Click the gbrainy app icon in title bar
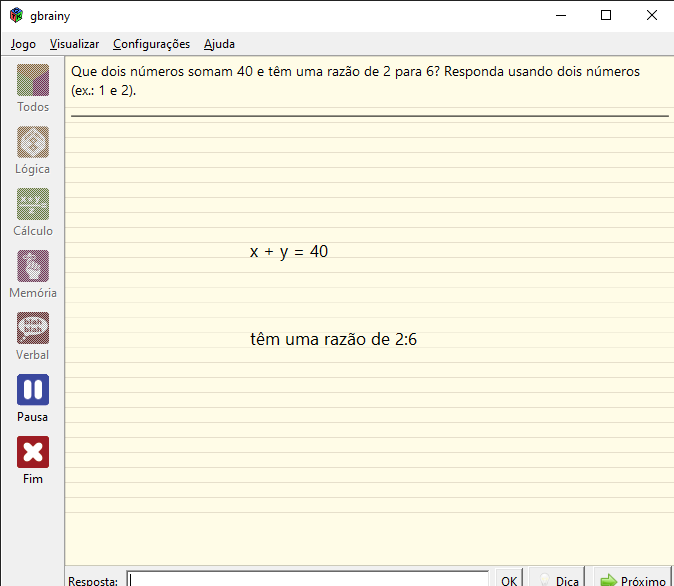The width and height of the screenshot is (674, 586). (16, 15)
